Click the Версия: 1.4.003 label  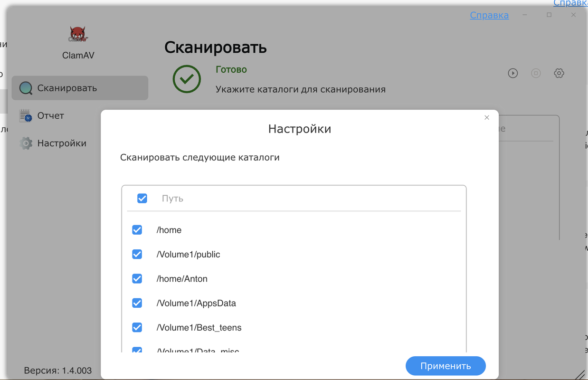(x=58, y=370)
